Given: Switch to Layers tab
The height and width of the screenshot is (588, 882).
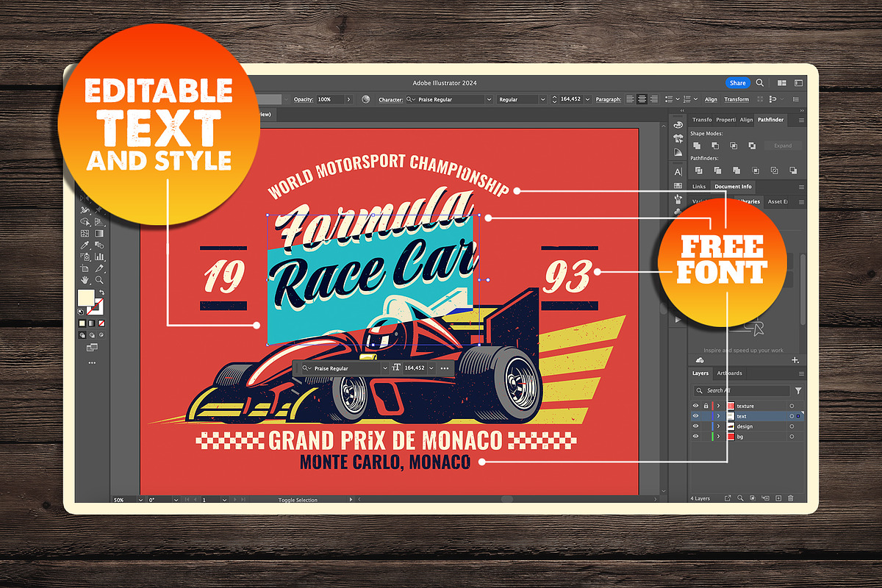Looking at the screenshot, I should (x=700, y=373).
